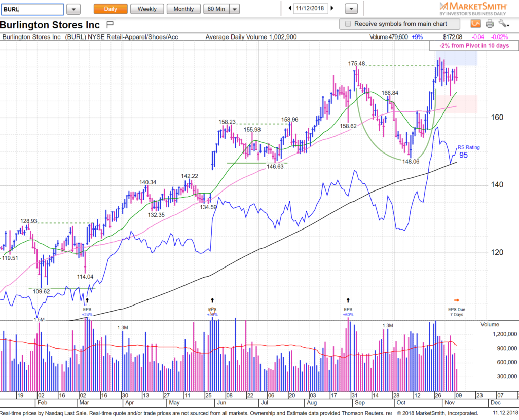This screenshot has height=420, width=519.
Task: Click the Average Daily Volume 1,002,900 text
Action: pyautogui.click(x=251, y=37)
